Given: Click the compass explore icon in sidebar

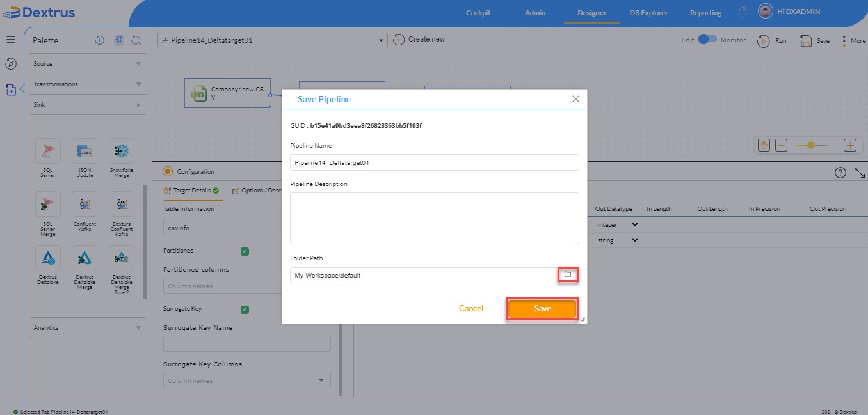Looking at the screenshot, I should point(11,63).
